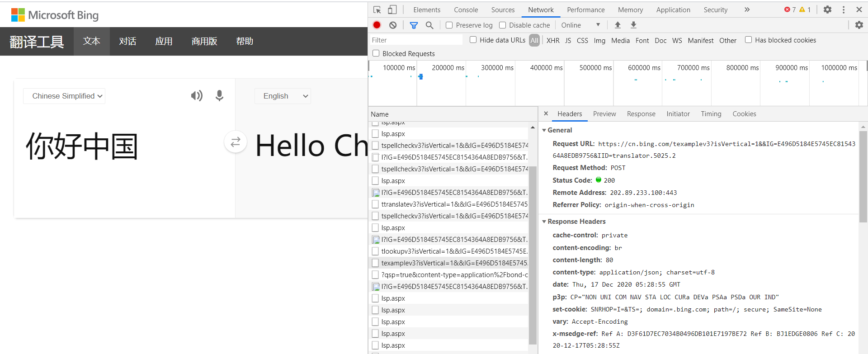The width and height of the screenshot is (868, 354).
Task: Select the ttranslatev3 request row
Action: (448, 204)
